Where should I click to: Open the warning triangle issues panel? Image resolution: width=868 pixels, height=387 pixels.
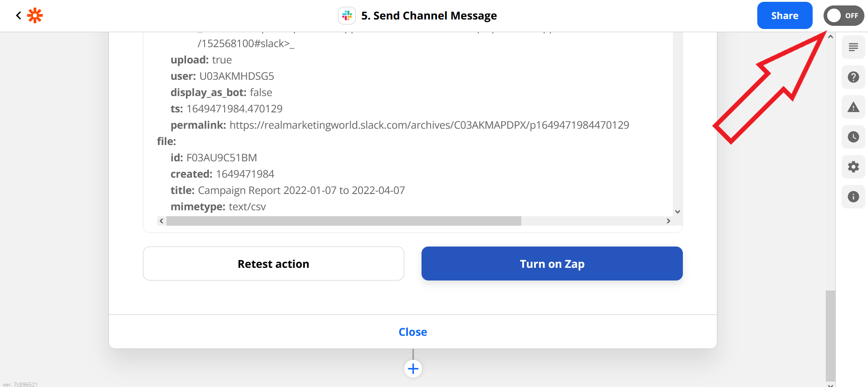[853, 107]
